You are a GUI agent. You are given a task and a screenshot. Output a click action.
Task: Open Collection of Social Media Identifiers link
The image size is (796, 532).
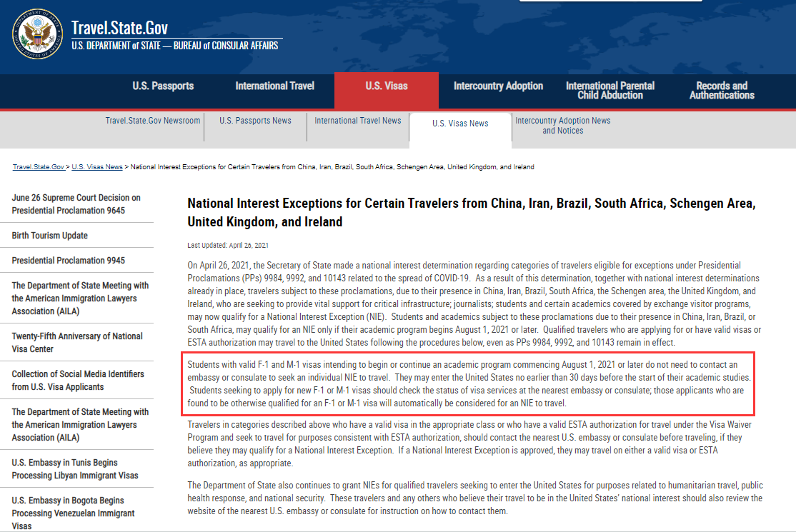[78, 381]
